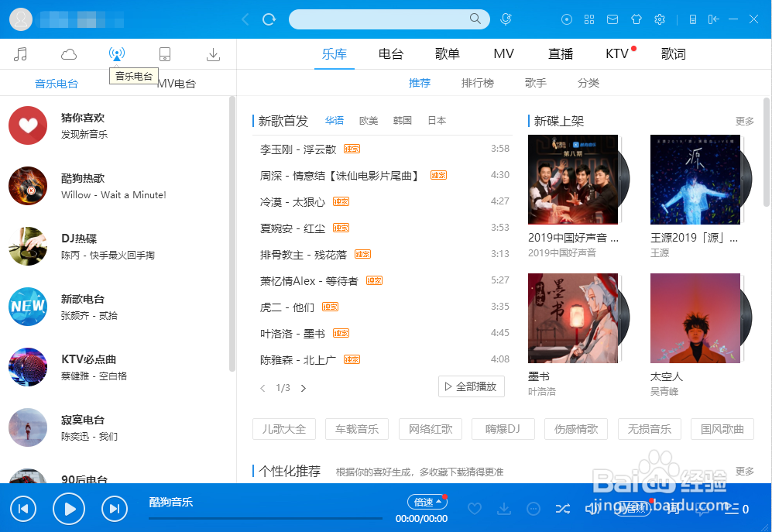Viewport: 772px width, 532px height.
Task: Select the radio broadcast tab icon
Action: (117, 53)
